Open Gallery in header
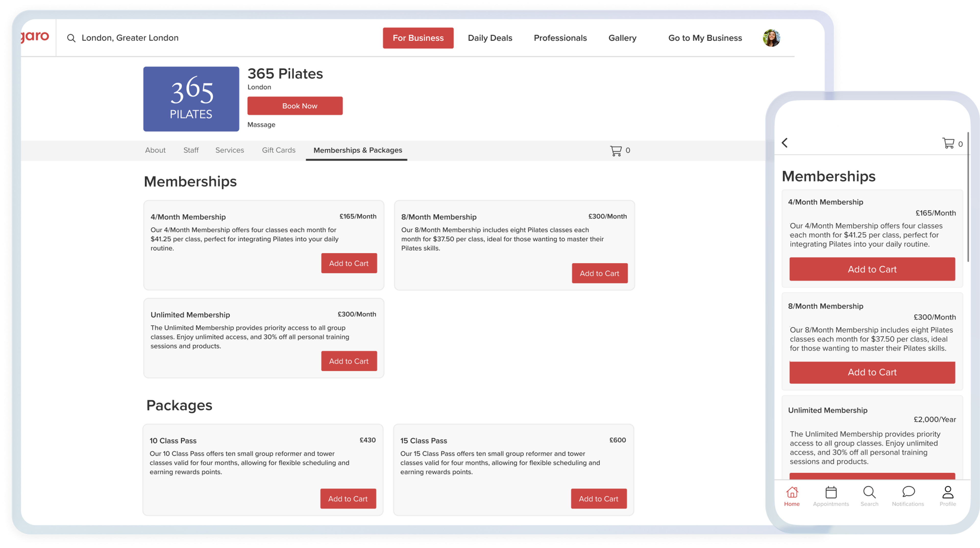 tap(622, 38)
